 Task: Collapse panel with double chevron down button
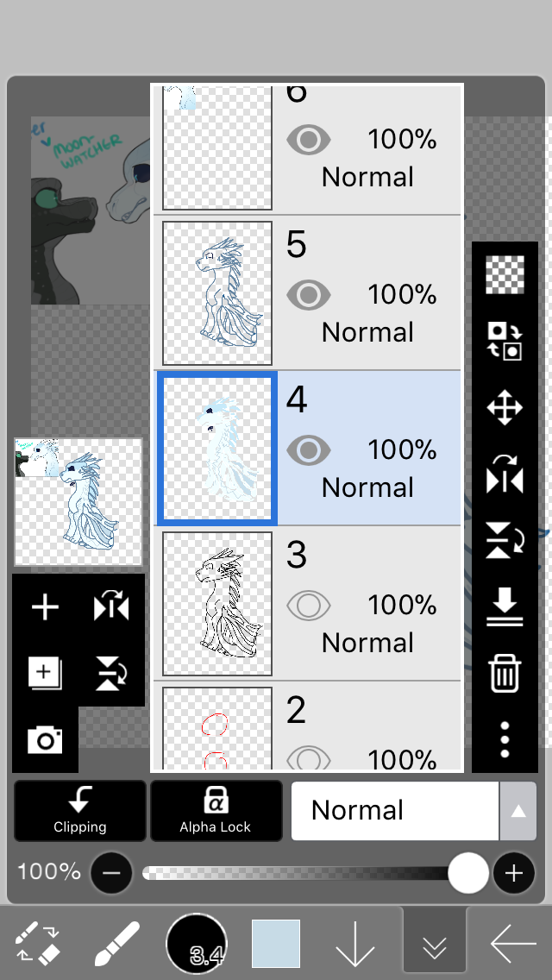point(434,944)
